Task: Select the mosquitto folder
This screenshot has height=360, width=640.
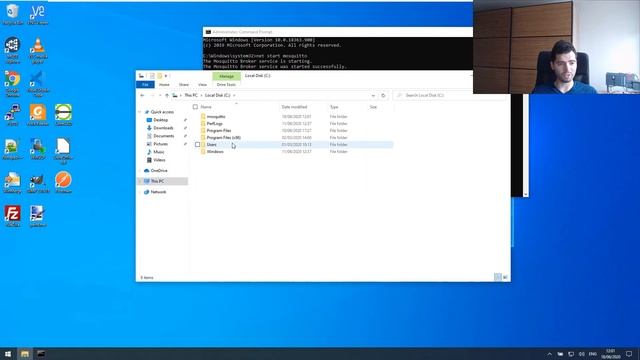Action: [x=216, y=117]
